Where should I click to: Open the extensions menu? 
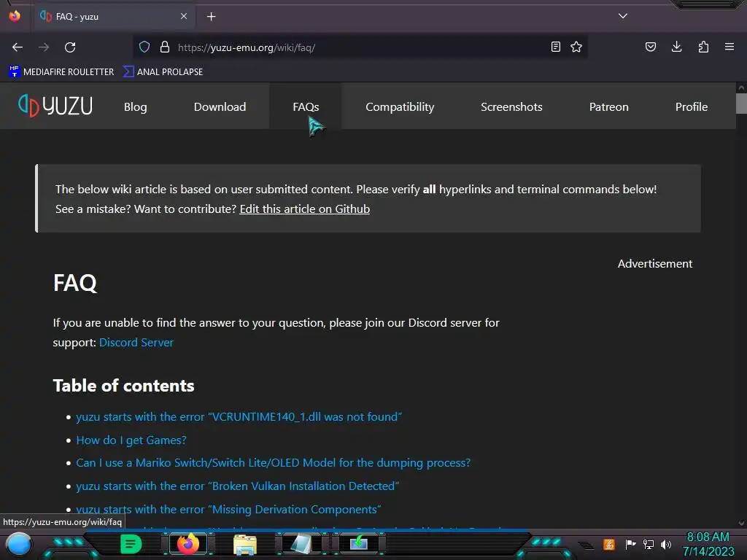coord(703,47)
